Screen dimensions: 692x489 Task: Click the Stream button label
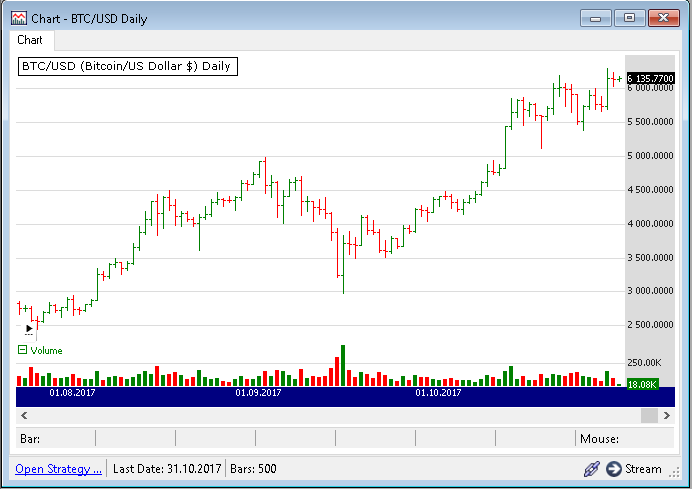point(643,468)
